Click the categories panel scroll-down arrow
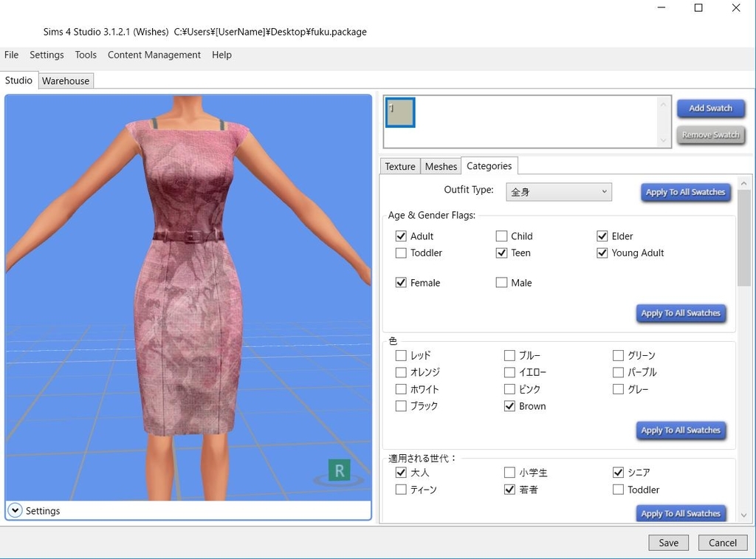This screenshot has width=756, height=559. pyautogui.click(x=743, y=515)
